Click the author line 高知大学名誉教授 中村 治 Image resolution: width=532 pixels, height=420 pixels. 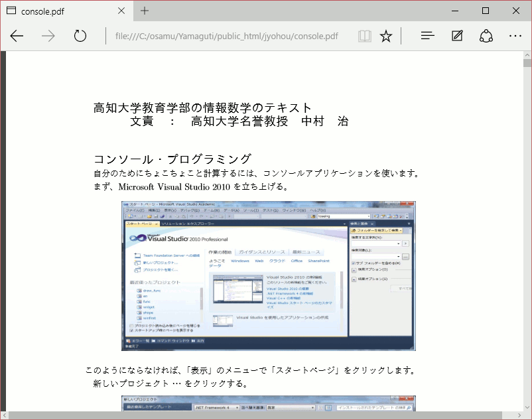click(270, 121)
